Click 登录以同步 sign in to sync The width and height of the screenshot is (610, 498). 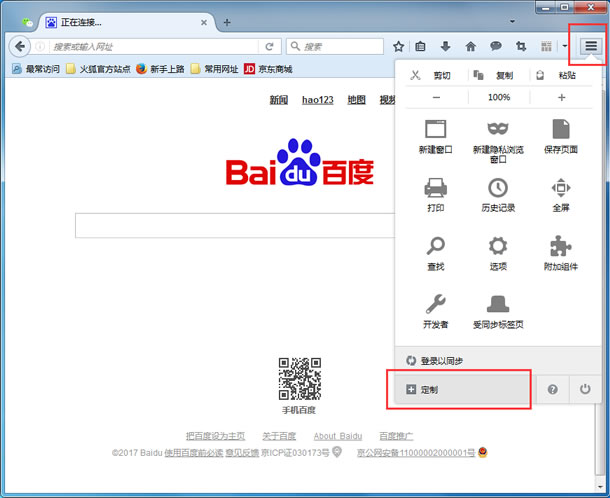pyautogui.click(x=498, y=361)
